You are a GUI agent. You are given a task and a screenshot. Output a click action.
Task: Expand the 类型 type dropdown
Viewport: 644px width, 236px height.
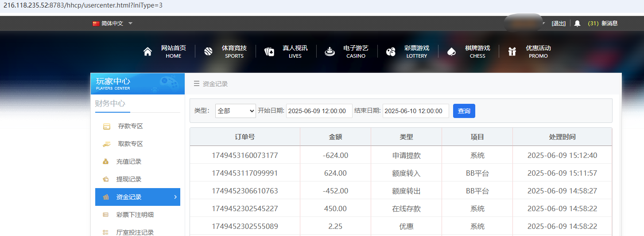(235, 111)
